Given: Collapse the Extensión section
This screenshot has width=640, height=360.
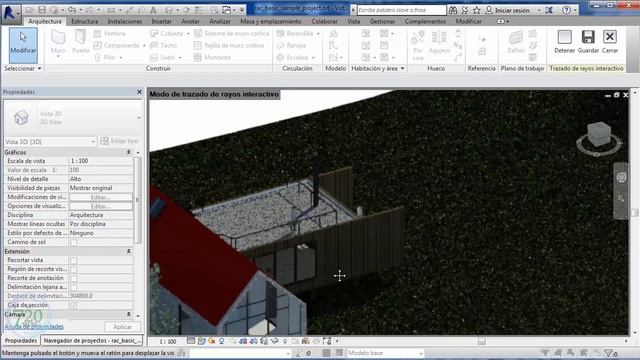Looking at the screenshot, I should coord(129,251).
